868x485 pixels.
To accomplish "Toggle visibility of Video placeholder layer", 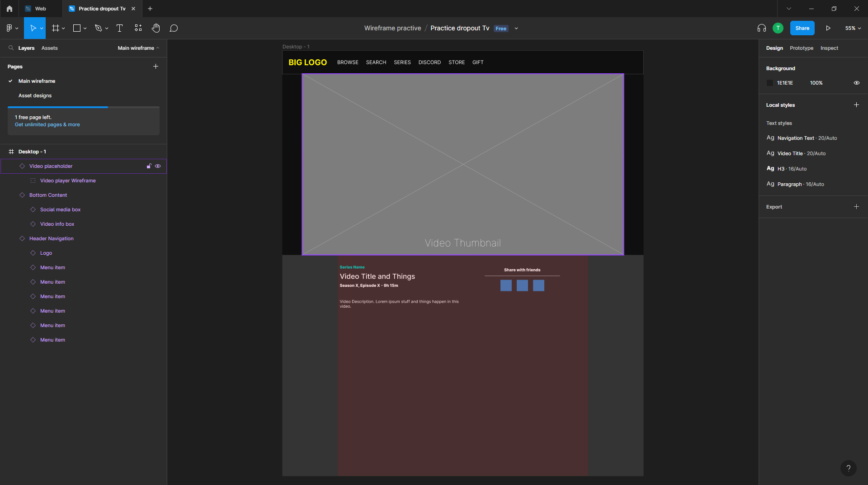I will [x=158, y=166].
